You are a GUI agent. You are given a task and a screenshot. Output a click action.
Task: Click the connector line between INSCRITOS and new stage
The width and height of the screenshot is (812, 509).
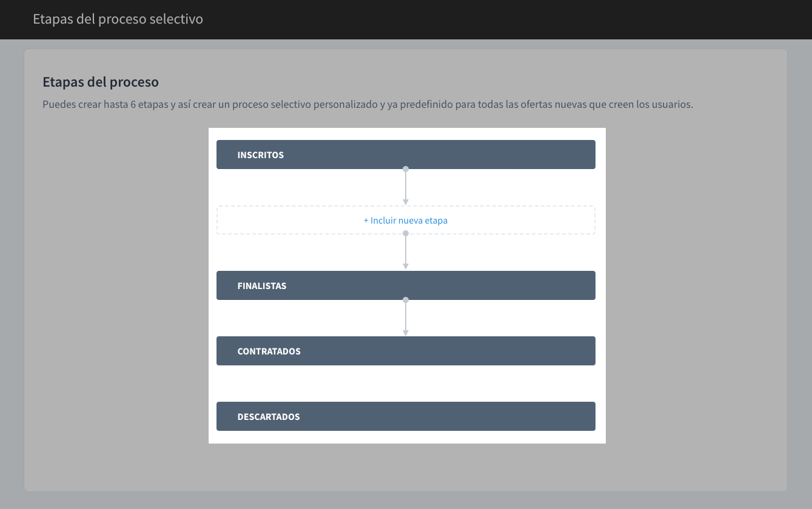pos(406,185)
